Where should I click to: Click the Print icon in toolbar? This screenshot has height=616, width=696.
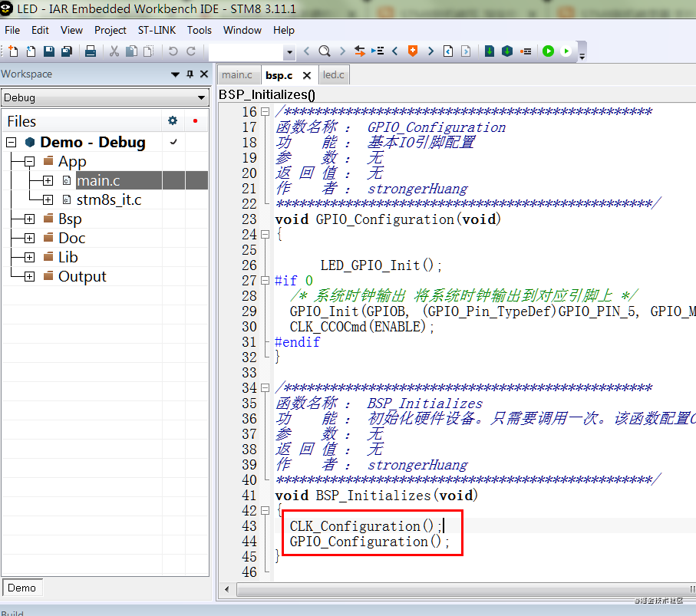90,51
